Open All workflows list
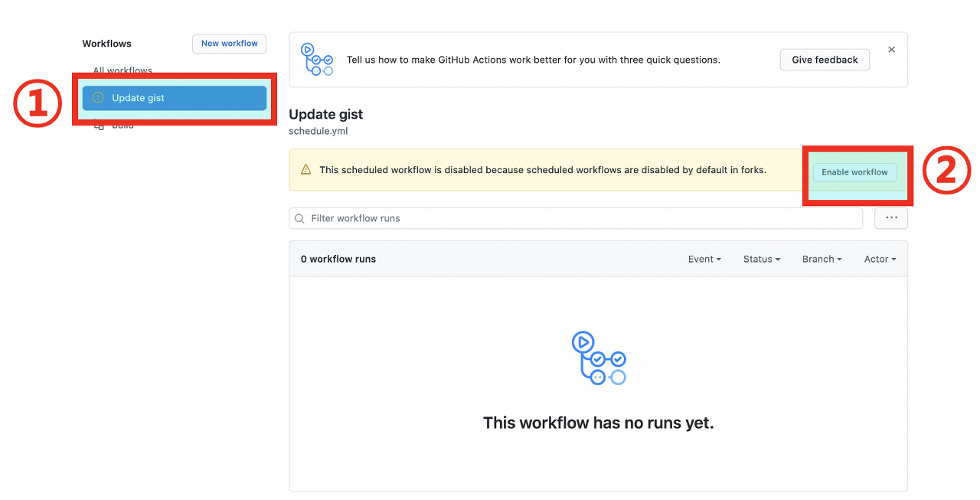This screenshot has height=500, width=980. [122, 70]
